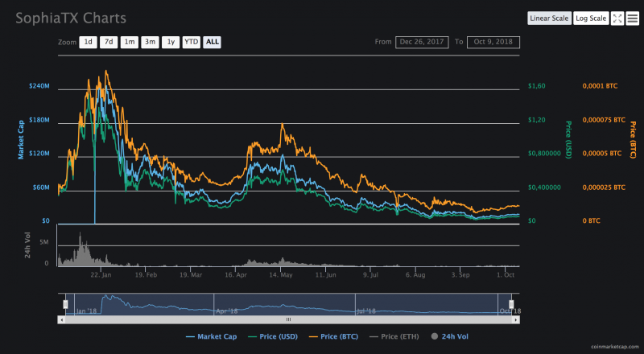Click the $0,800000 price label

544,153
